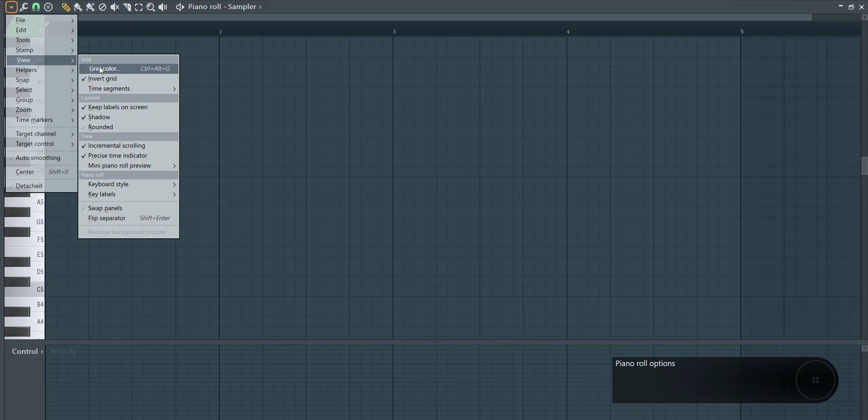Screen dimensions: 868x420
Task: Open the Select menu entry
Action: pos(42,90)
